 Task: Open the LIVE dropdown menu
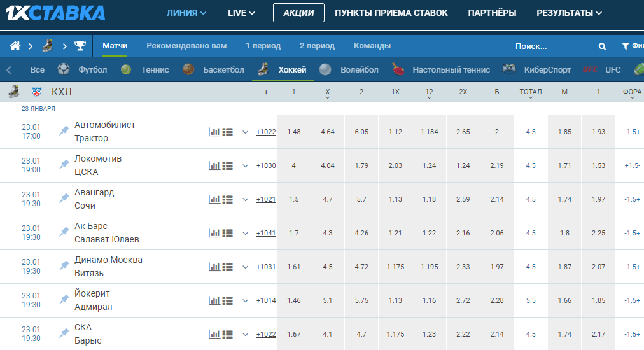pos(242,13)
